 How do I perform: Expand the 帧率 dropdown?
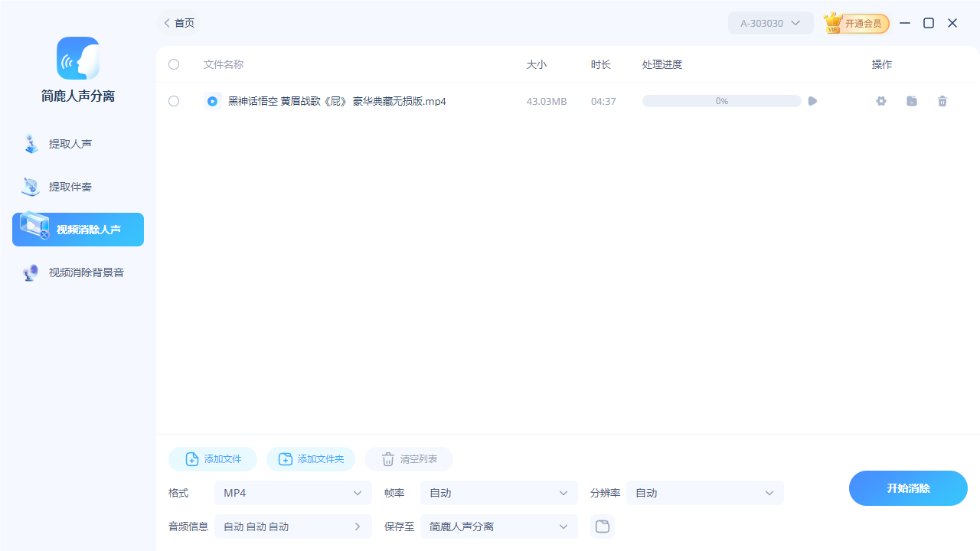point(498,493)
